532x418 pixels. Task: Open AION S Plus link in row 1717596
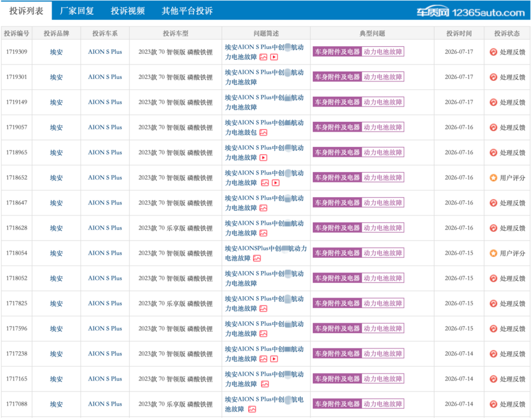point(105,328)
